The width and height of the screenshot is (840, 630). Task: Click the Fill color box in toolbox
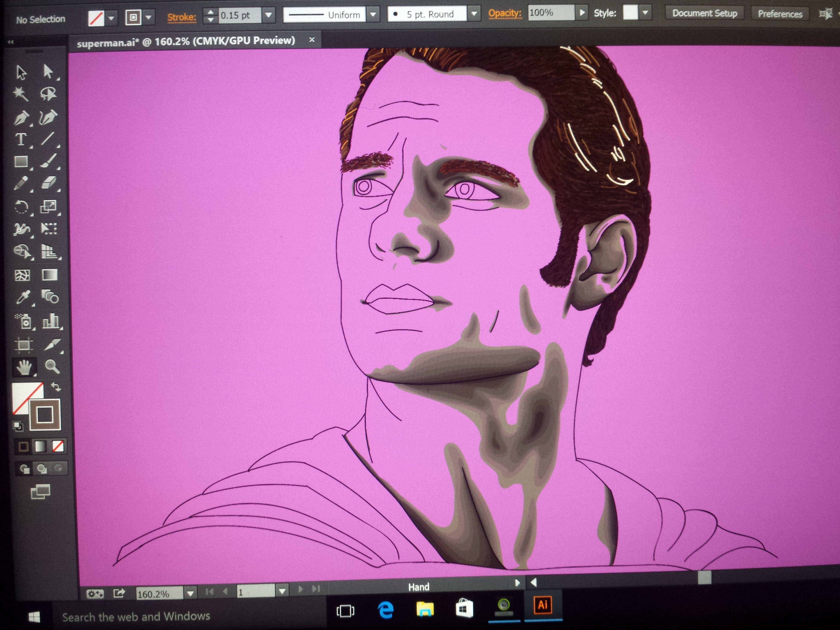24,395
